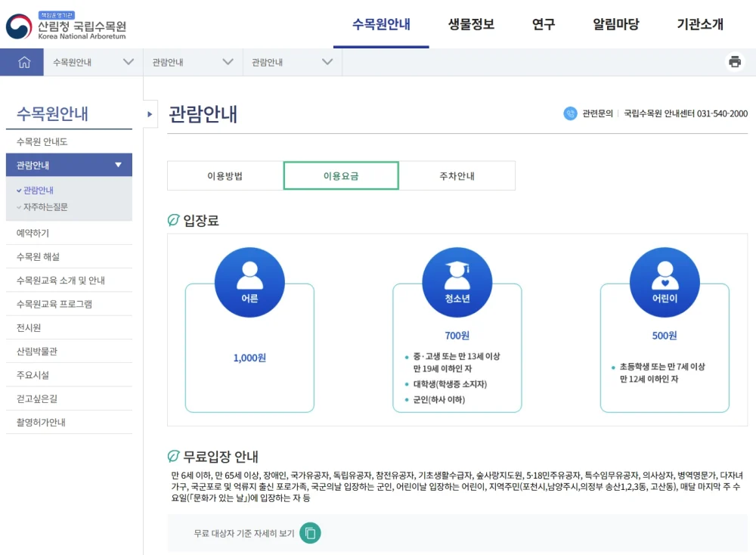Click the print icon
This screenshot has height=555, width=756.
(735, 62)
